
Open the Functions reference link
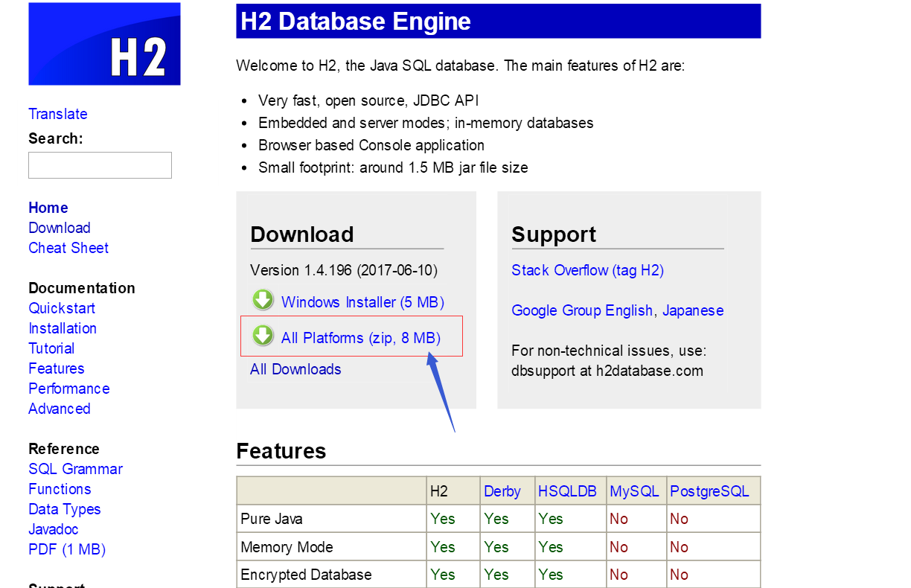pyautogui.click(x=60, y=489)
